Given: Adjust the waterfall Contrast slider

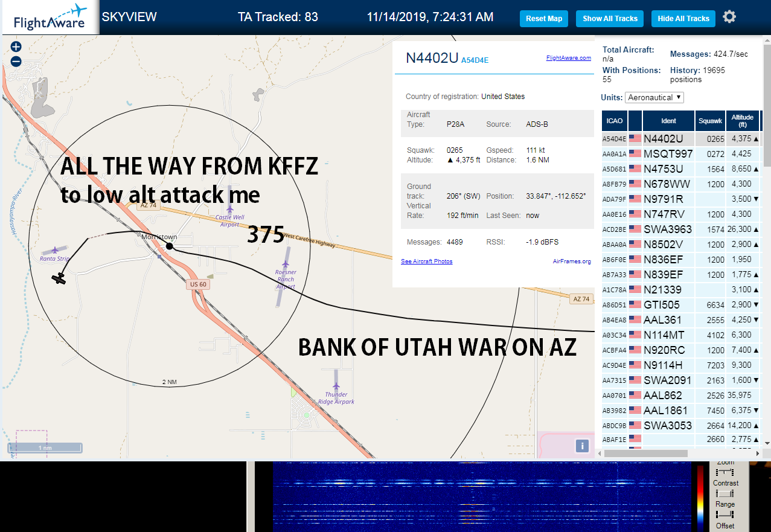Looking at the screenshot, I should pos(724,493).
